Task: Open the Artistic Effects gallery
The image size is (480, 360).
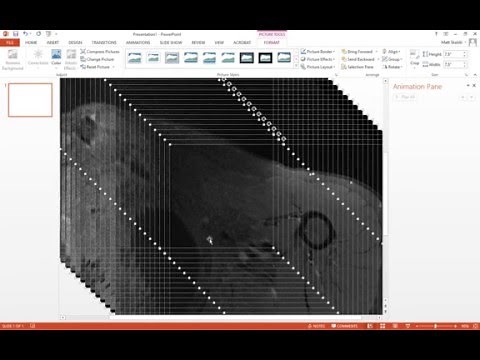Action: click(x=71, y=59)
